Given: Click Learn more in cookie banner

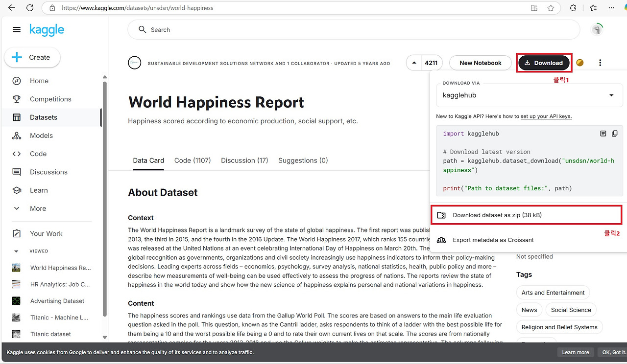Looking at the screenshot, I should (x=576, y=352).
